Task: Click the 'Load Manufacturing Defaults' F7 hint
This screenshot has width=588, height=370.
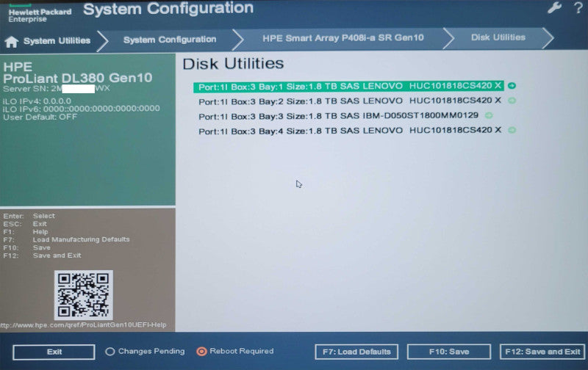Action: point(66,239)
